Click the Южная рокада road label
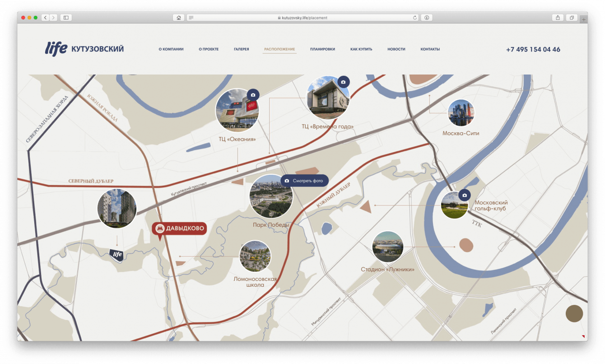The image size is (605, 364). 102,108
